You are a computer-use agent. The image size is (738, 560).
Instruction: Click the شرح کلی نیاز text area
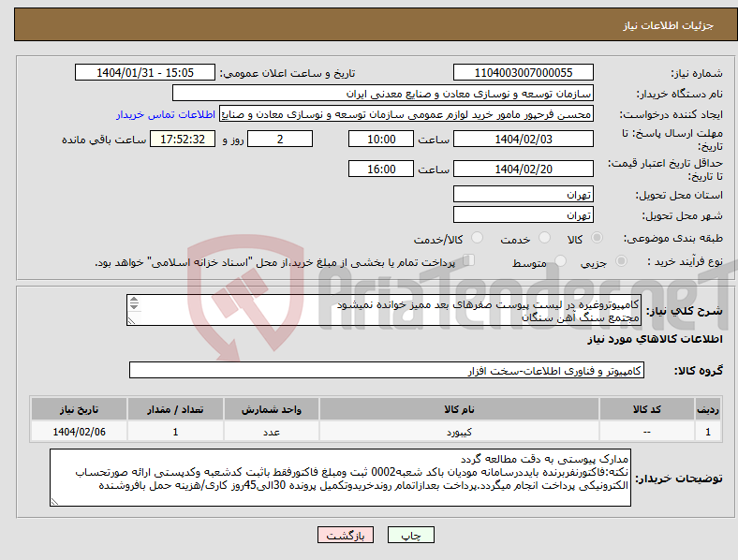(384, 310)
